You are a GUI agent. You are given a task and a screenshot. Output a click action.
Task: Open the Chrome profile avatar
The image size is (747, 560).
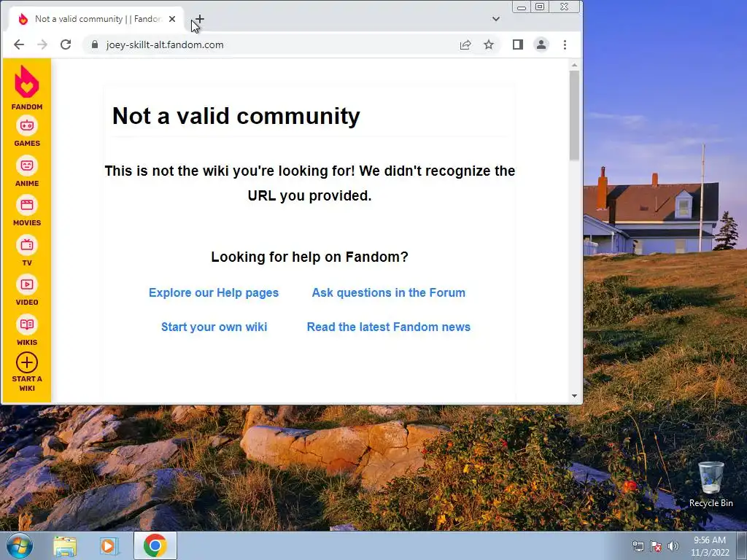541,44
